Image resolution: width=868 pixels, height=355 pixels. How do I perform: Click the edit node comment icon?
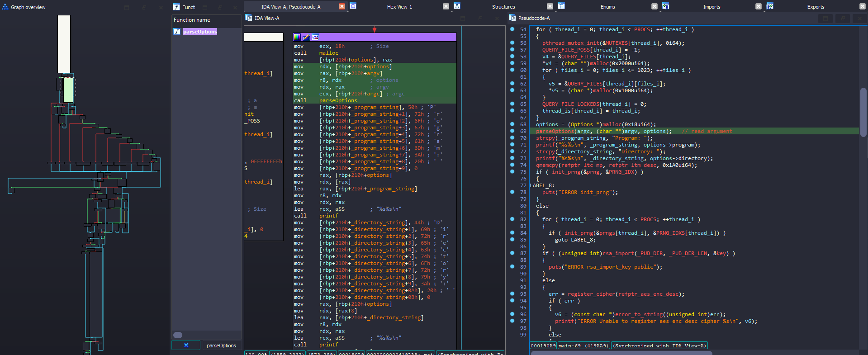[306, 37]
